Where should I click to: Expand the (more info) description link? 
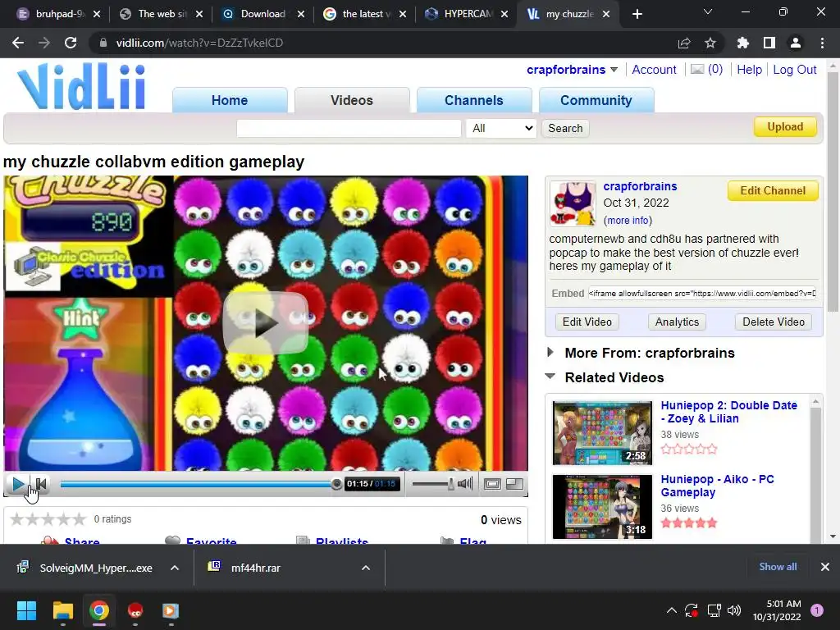point(628,220)
